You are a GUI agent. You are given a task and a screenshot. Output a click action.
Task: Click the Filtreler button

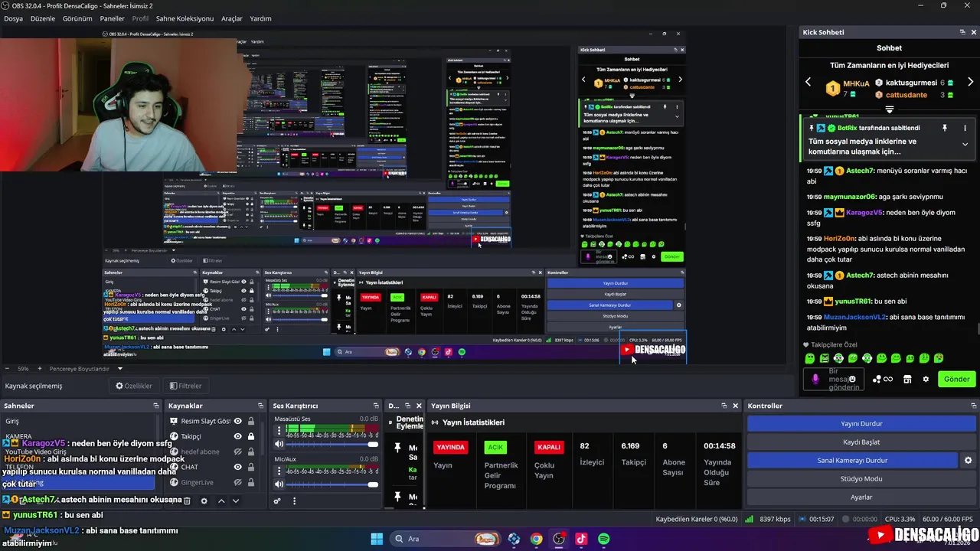point(186,386)
